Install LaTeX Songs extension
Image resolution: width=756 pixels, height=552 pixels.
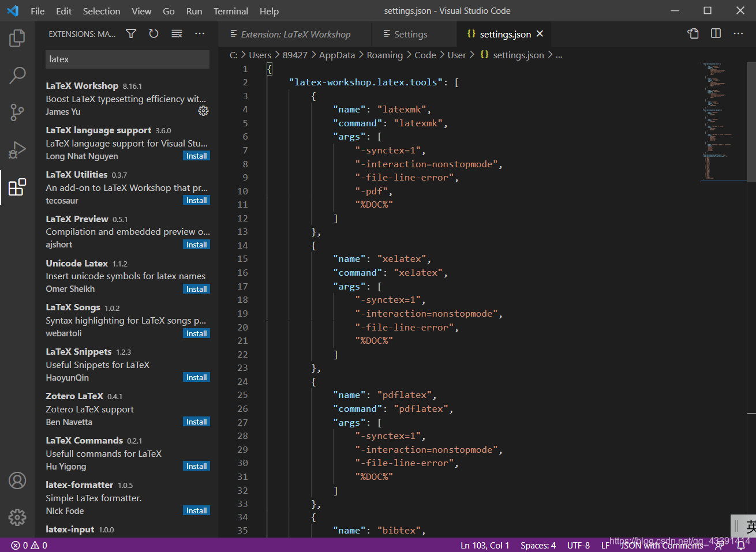(x=196, y=333)
